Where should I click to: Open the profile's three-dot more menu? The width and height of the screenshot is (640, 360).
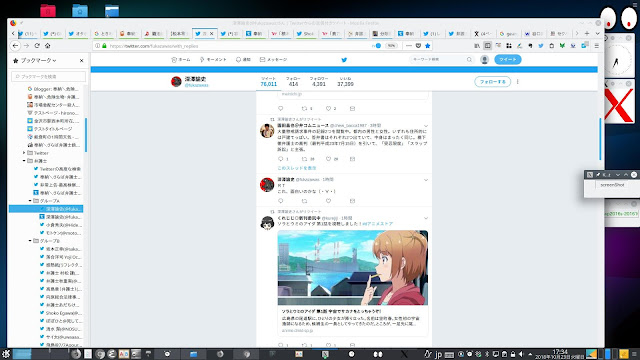pyautogui.click(x=518, y=82)
